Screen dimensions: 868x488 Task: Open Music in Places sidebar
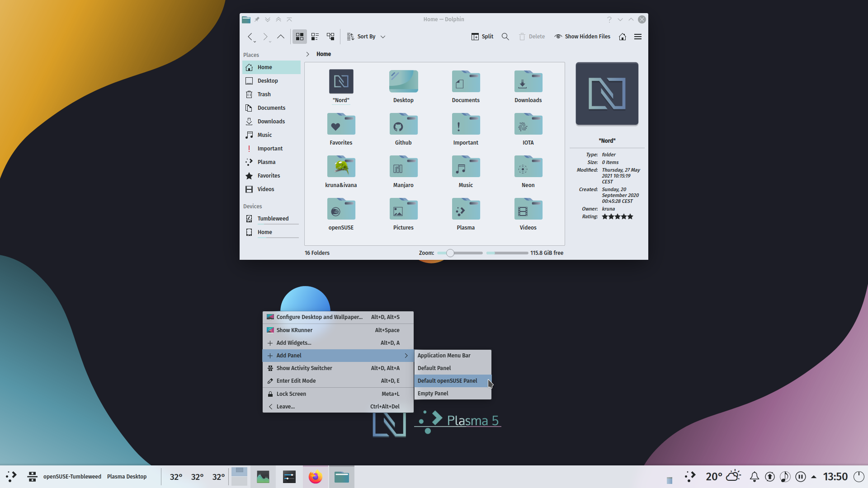[271, 135]
